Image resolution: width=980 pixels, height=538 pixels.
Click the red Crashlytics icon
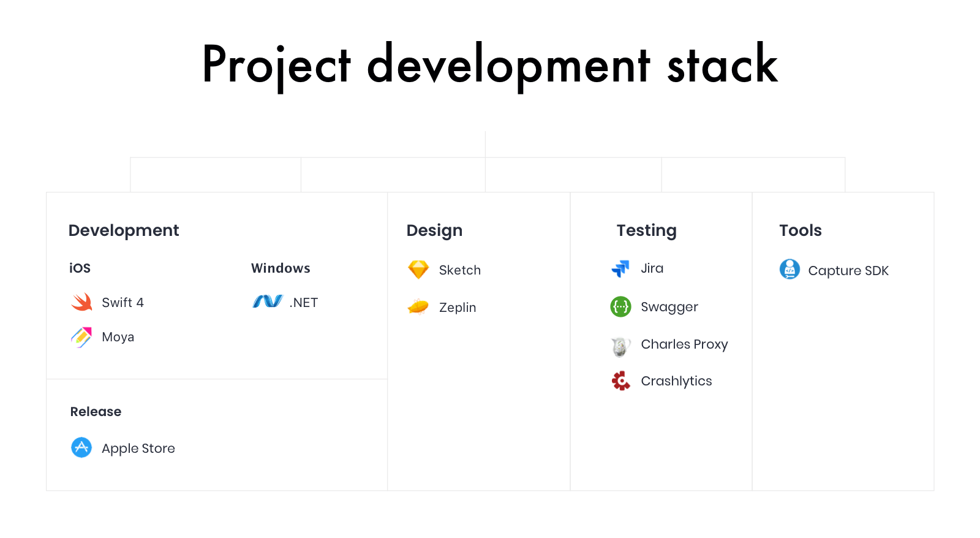(620, 381)
